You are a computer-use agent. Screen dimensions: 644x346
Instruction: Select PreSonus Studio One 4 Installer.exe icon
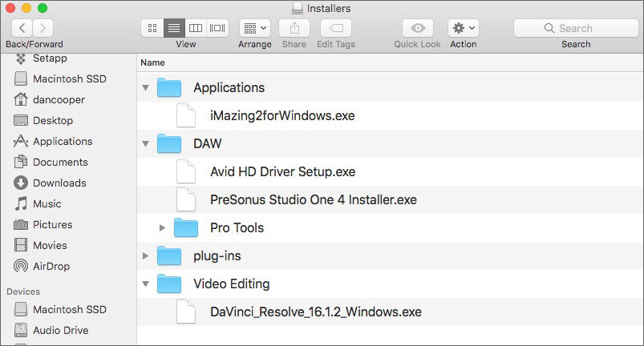pyautogui.click(x=186, y=199)
